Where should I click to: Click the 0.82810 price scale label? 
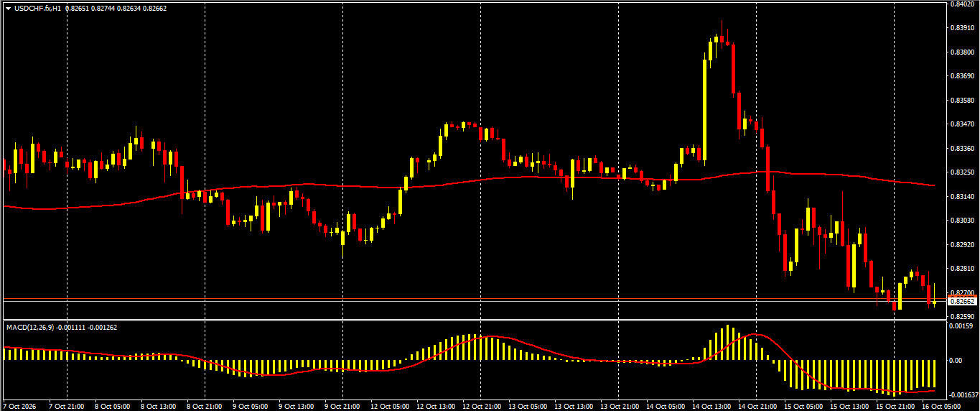click(x=961, y=269)
